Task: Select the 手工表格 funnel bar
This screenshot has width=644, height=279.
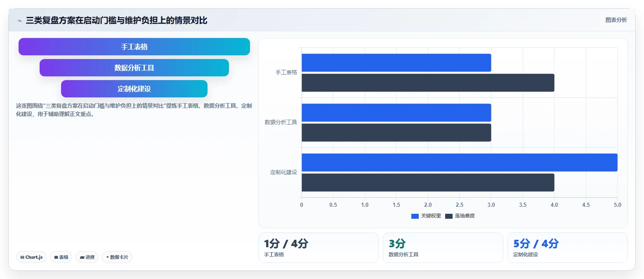Action: point(134,47)
